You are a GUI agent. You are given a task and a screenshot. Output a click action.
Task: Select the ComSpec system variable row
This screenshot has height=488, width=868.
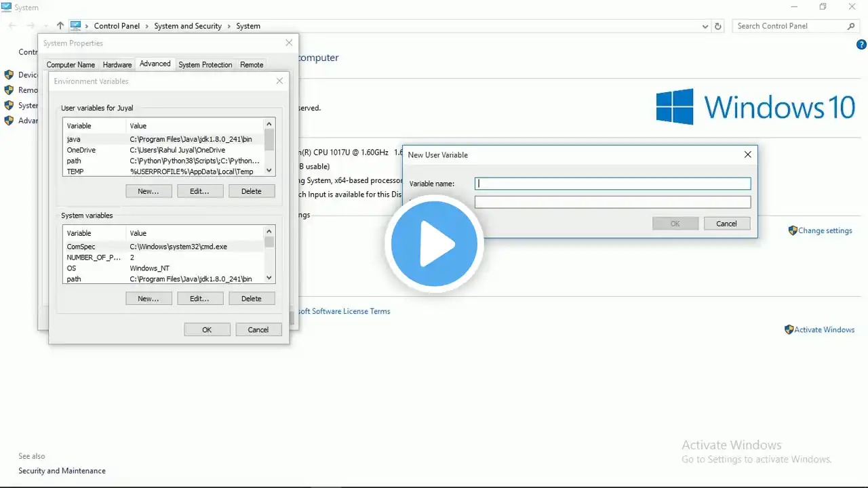click(x=163, y=247)
